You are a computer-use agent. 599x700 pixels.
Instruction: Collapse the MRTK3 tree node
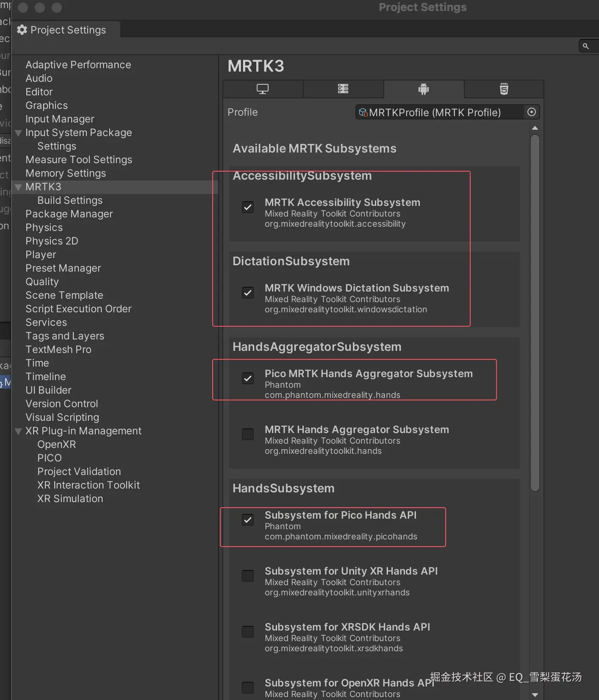18,187
